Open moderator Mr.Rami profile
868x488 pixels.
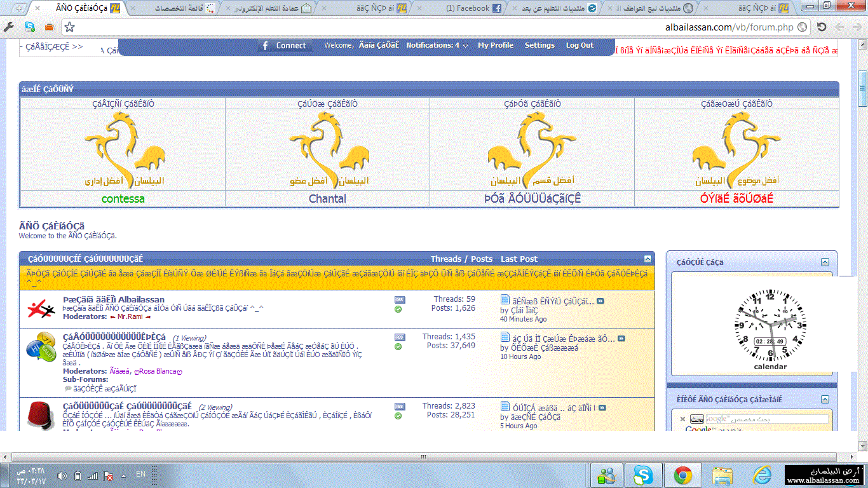130,316
